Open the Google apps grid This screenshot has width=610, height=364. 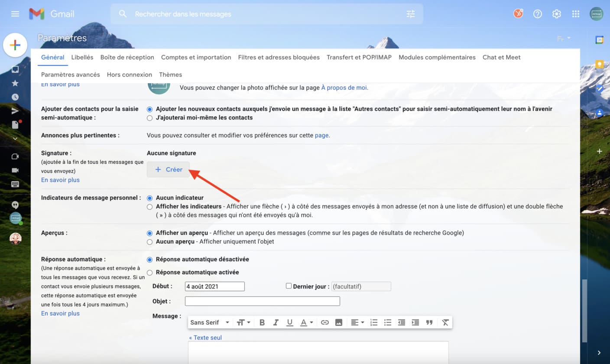pos(576,14)
